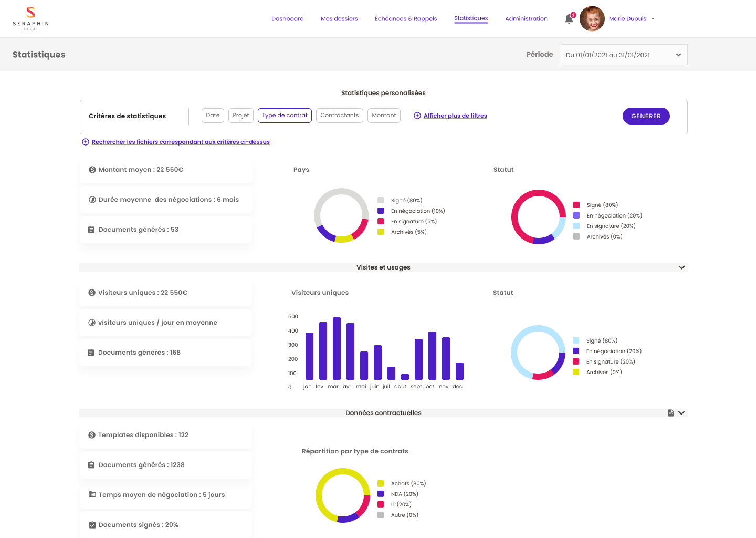This screenshot has width=756, height=538.
Task: Disable the Type de contrat filter
Action: click(285, 115)
